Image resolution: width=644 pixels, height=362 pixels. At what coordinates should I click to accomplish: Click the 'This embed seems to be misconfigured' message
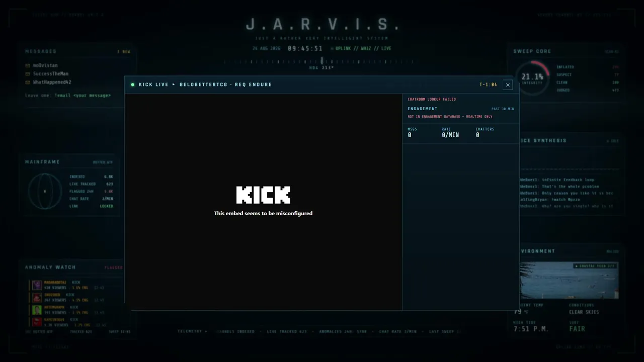pos(263,213)
